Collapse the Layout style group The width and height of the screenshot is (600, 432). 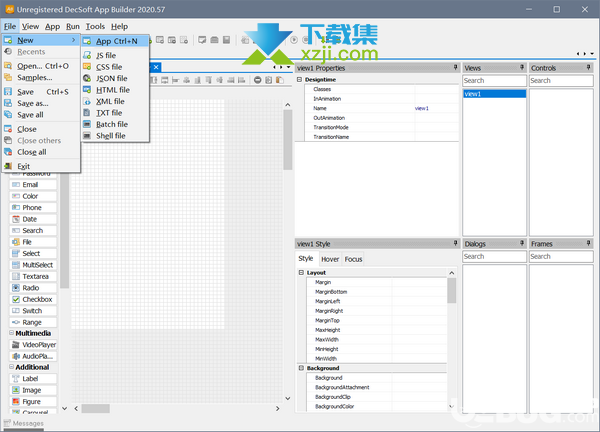301,272
